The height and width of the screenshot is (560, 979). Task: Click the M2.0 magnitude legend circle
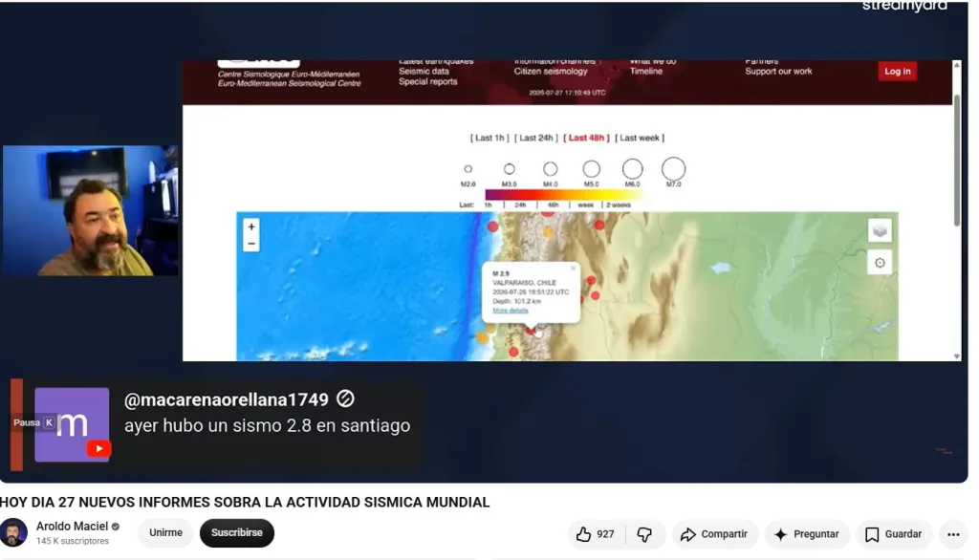coord(468,169)
